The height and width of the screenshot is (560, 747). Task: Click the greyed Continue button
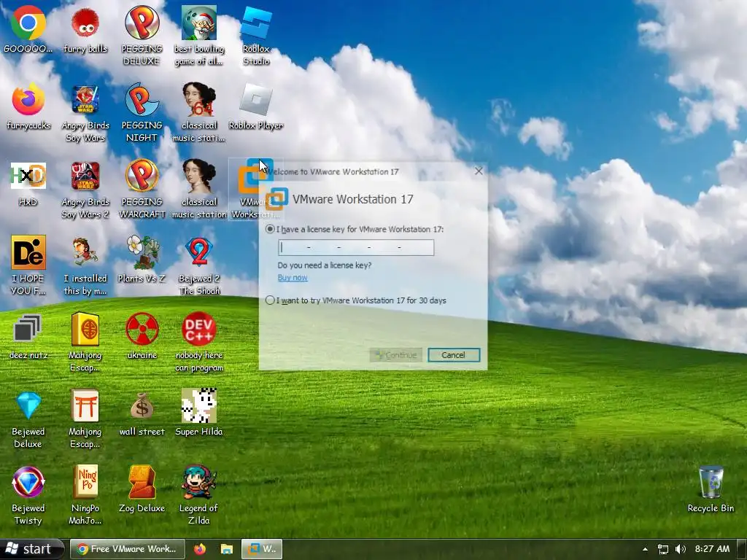[x=395, y=355]
